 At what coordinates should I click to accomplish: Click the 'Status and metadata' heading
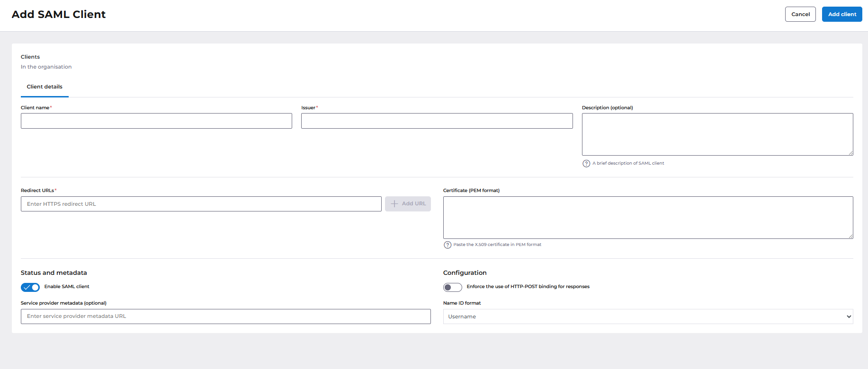[x=54, y=273]
